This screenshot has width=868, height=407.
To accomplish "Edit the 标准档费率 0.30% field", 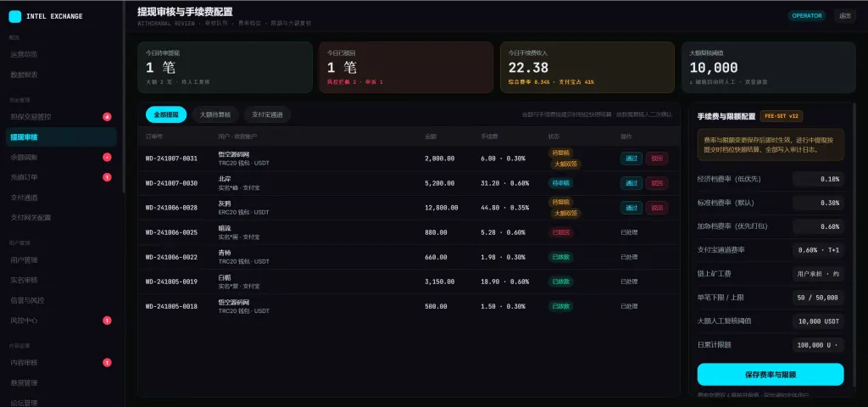I will (x=818, y=203).
